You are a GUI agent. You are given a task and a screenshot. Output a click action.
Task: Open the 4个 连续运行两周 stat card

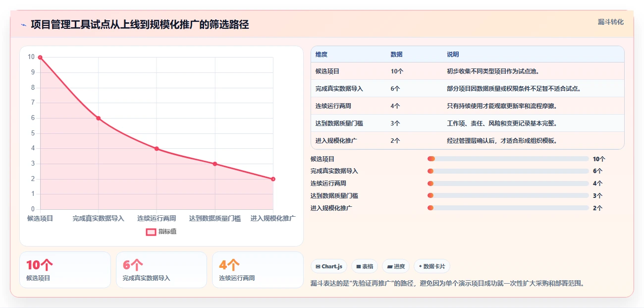point(258,270)
